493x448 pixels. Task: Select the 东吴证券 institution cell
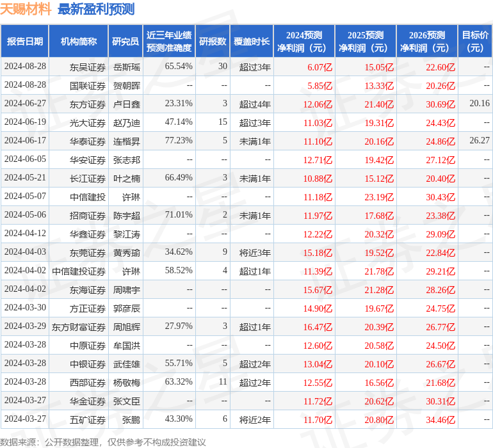point(88,67)
